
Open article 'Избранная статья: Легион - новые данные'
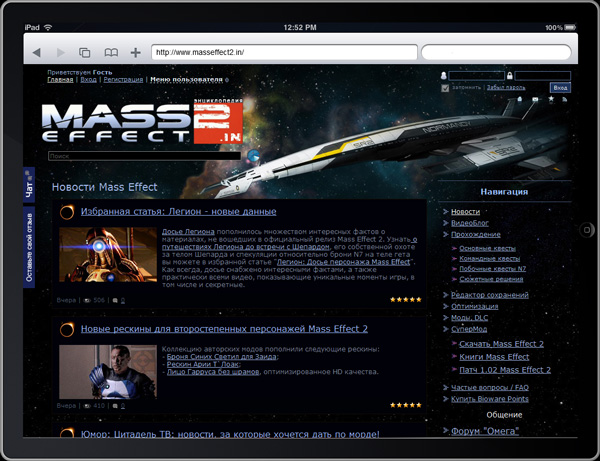[178, 212]
